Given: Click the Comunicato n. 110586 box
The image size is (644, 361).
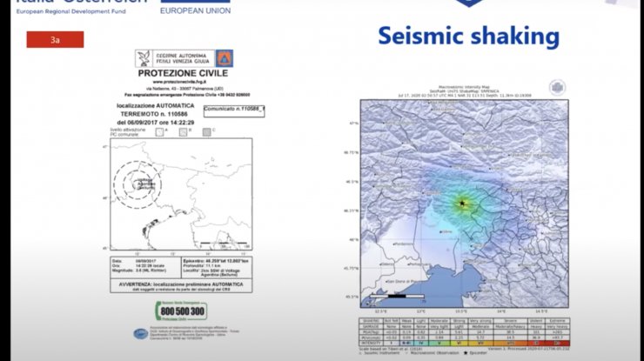Looking at the screenshot, I should [x=233, y=110].
